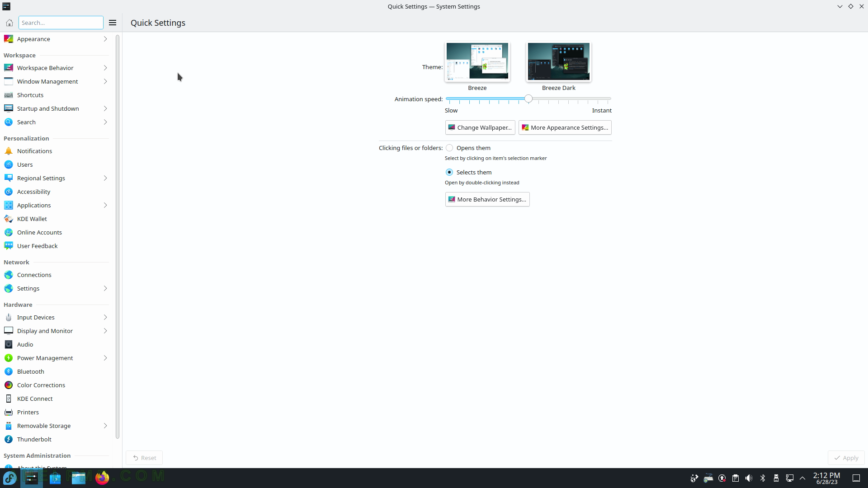Click the More Appearance Settings button
Screen dimensions: 868x488
click(x=565, y=127)
